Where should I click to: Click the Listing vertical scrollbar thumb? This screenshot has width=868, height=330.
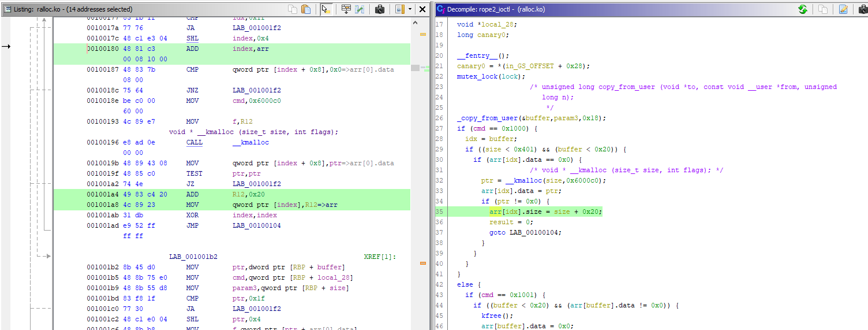tap(415, 68)
